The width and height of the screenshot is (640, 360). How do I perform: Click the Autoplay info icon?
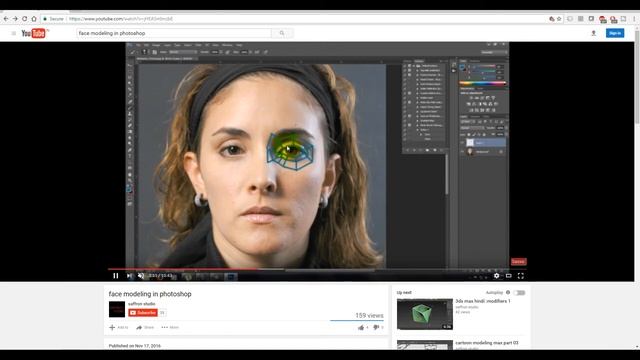508,293
